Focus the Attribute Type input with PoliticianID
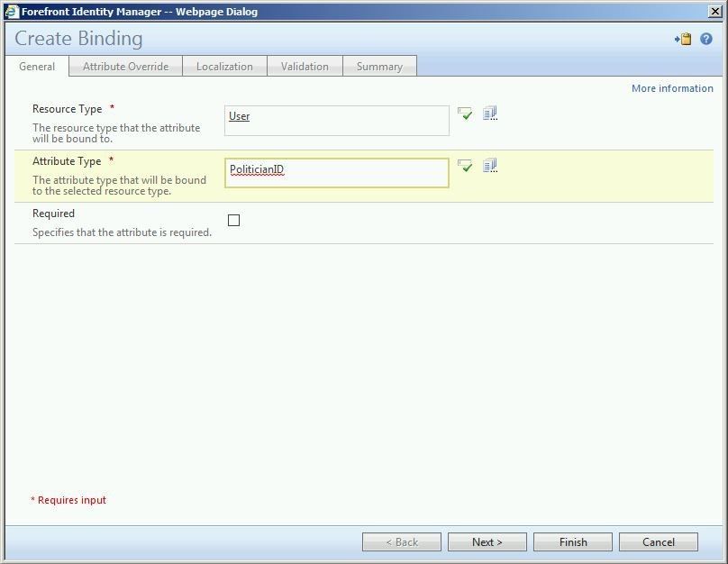The height and width of the screenshot is (564, 728). point(337,173)
